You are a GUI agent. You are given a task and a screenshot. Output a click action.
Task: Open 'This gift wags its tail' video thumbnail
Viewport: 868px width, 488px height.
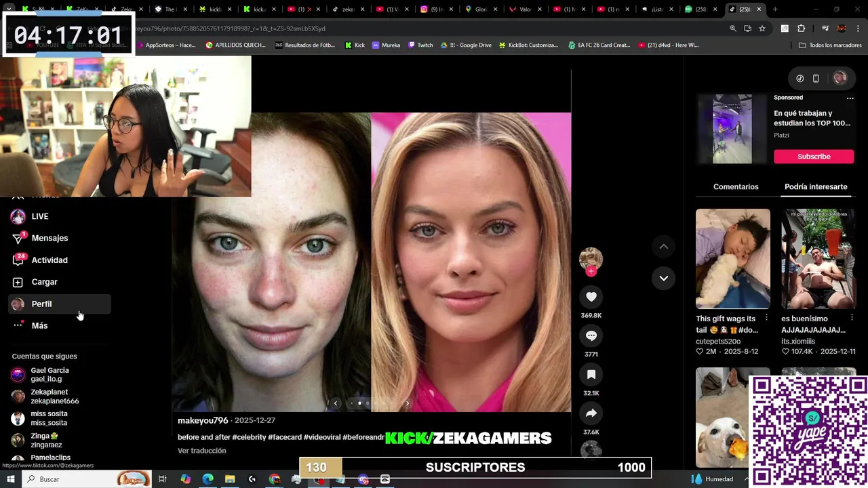(733, 258)
